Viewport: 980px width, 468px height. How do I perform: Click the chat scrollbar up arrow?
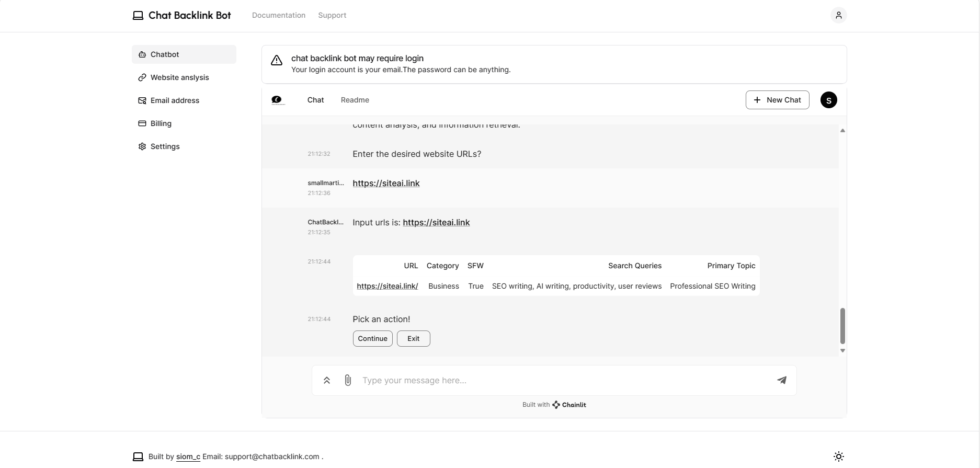842,130
